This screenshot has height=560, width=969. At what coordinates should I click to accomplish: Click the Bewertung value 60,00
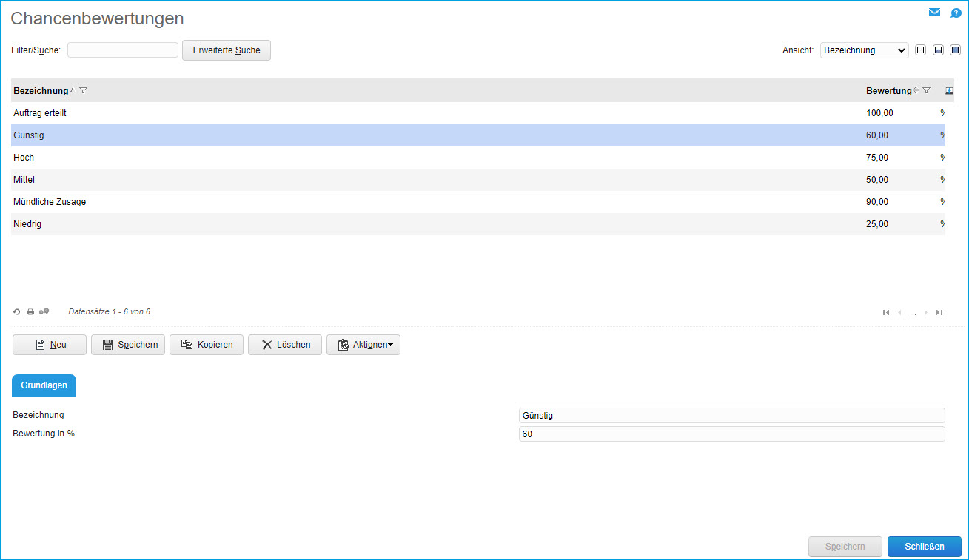877,135
